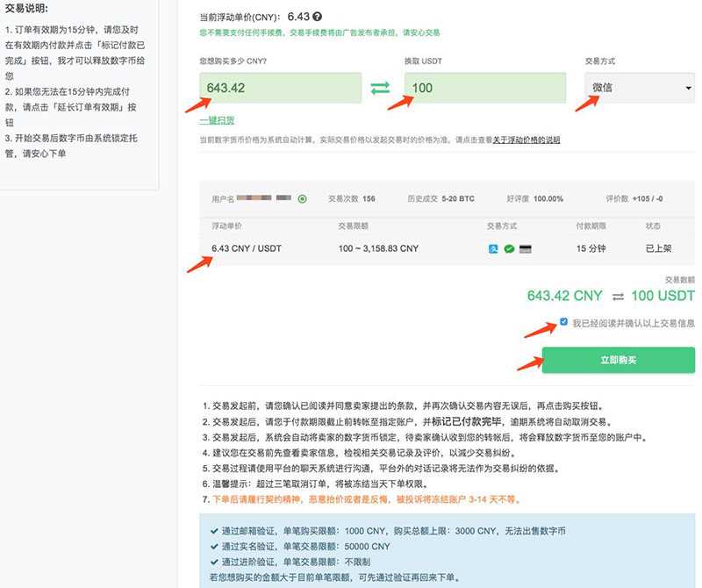This screenshot has width=702, height=588.
Task: Select the bank card payment method icon
Action: tap(526, 249)
